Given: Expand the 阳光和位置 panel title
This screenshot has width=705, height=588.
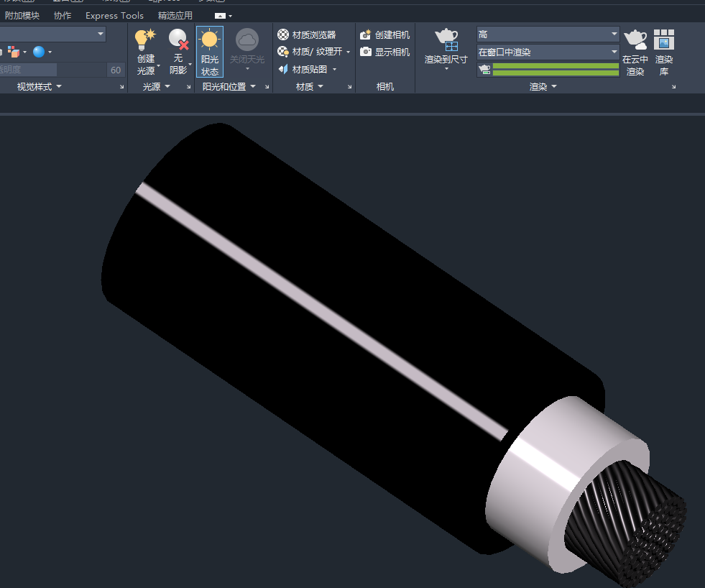Looking at the screenshot, I should click(x=229, y=86).
